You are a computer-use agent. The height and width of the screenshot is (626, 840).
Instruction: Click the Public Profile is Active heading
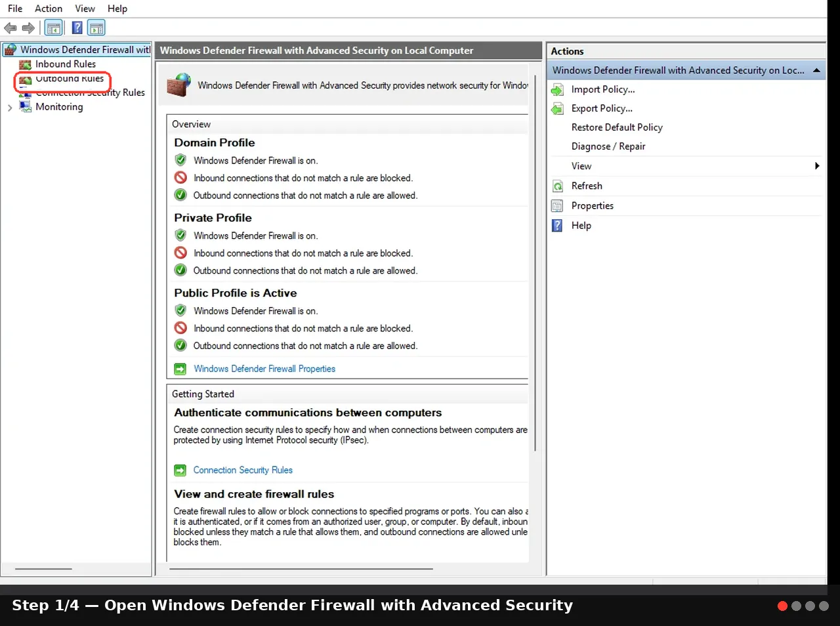coord(236,293)
